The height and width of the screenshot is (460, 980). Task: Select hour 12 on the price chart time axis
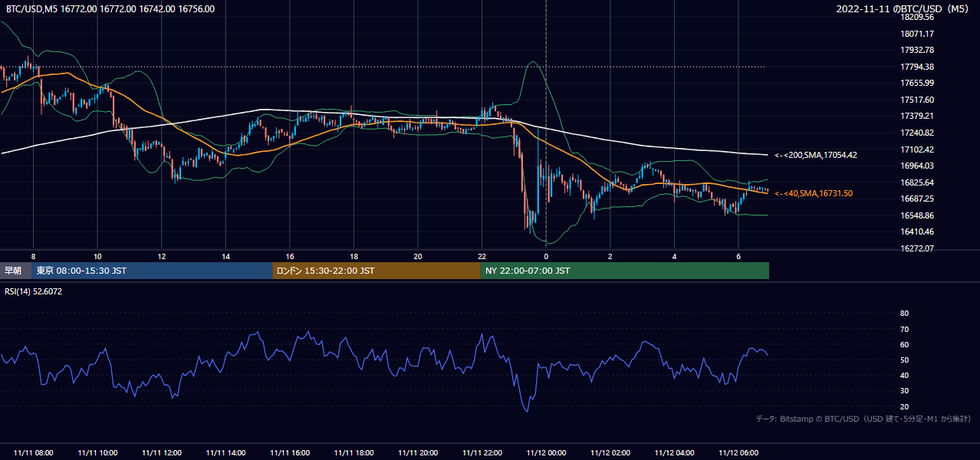[162, 256]
